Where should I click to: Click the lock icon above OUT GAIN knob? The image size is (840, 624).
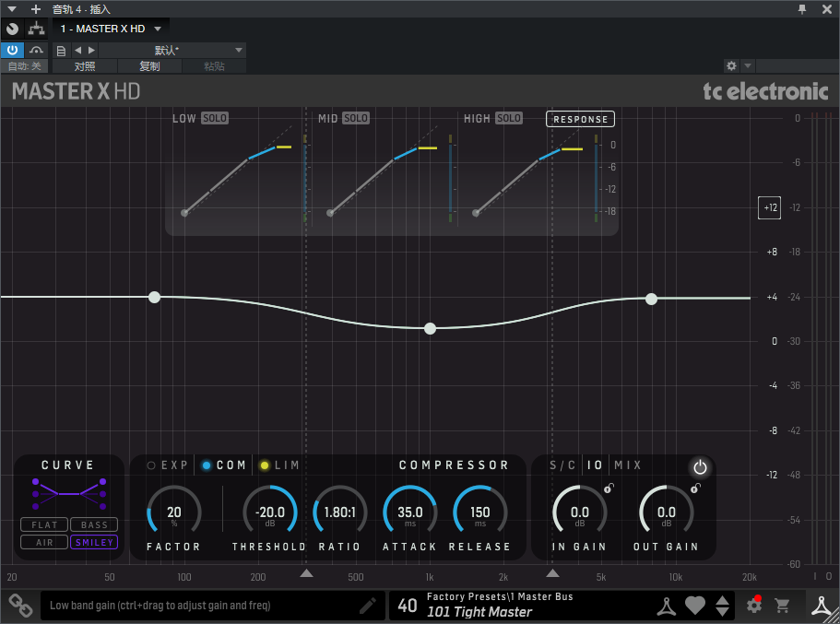click(695, 488)
